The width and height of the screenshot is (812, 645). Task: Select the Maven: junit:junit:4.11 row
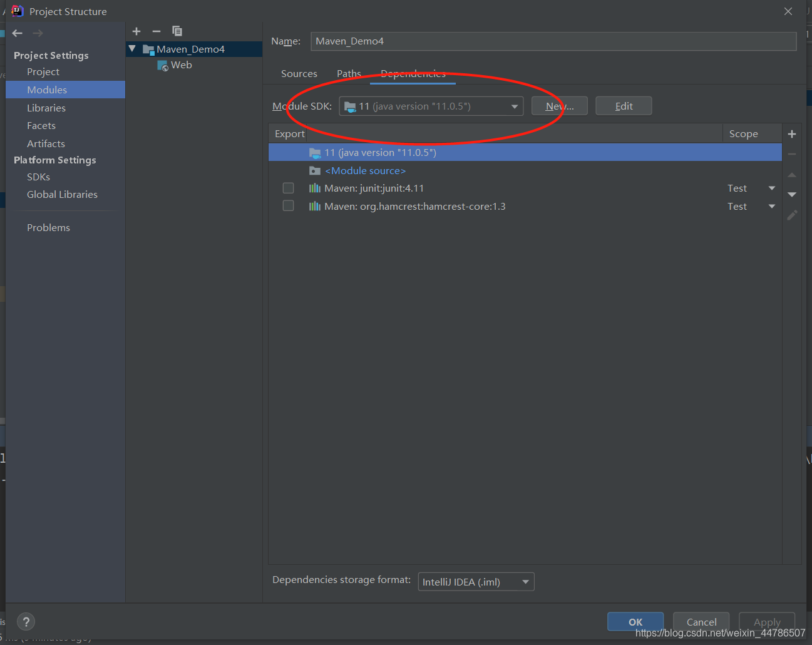pos(525,188)
